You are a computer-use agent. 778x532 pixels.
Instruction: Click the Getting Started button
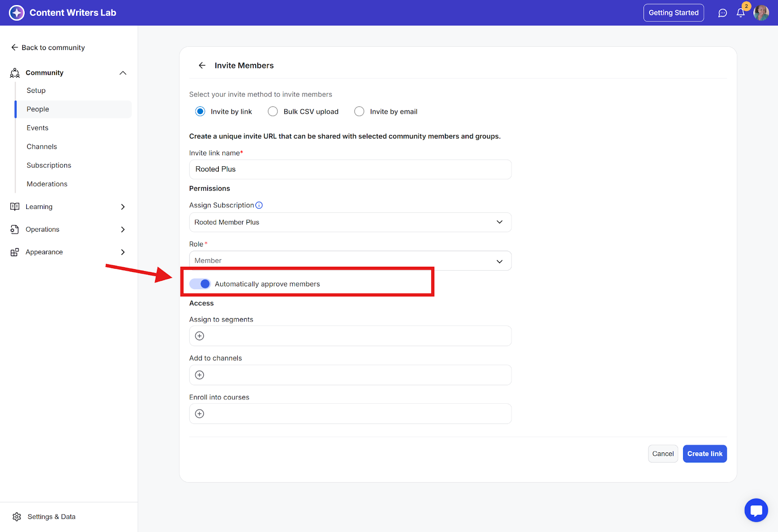673,13
